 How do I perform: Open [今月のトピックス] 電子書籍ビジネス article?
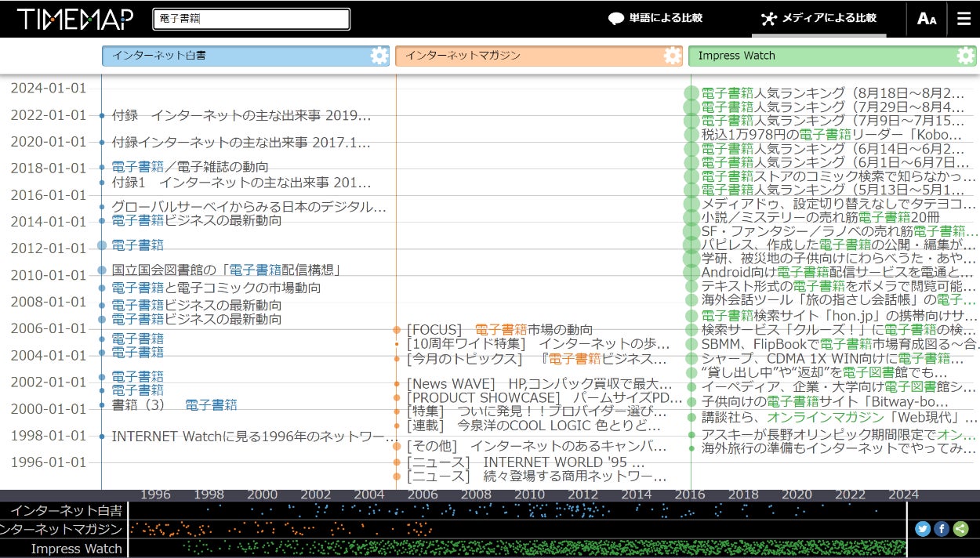[536, 359]
